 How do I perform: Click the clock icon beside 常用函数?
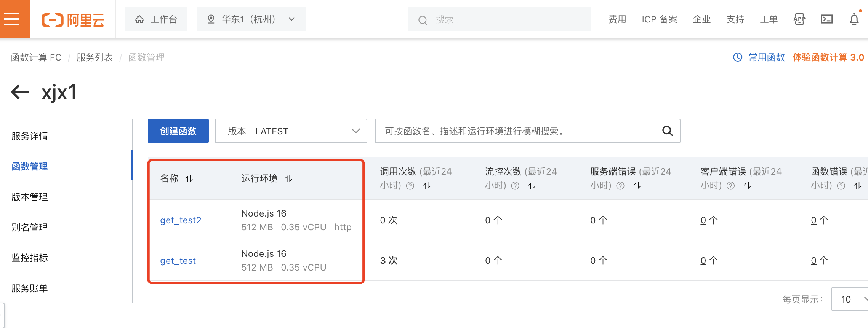coord(738,57)
